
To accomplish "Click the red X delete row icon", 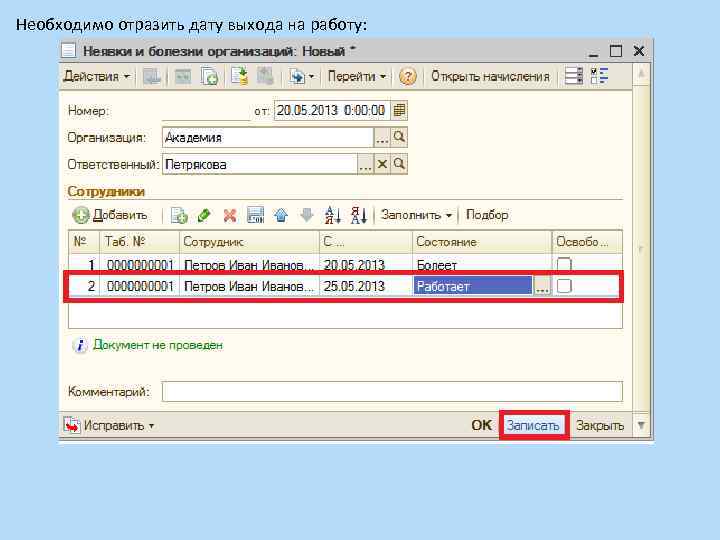I will (x=230, y=215).
